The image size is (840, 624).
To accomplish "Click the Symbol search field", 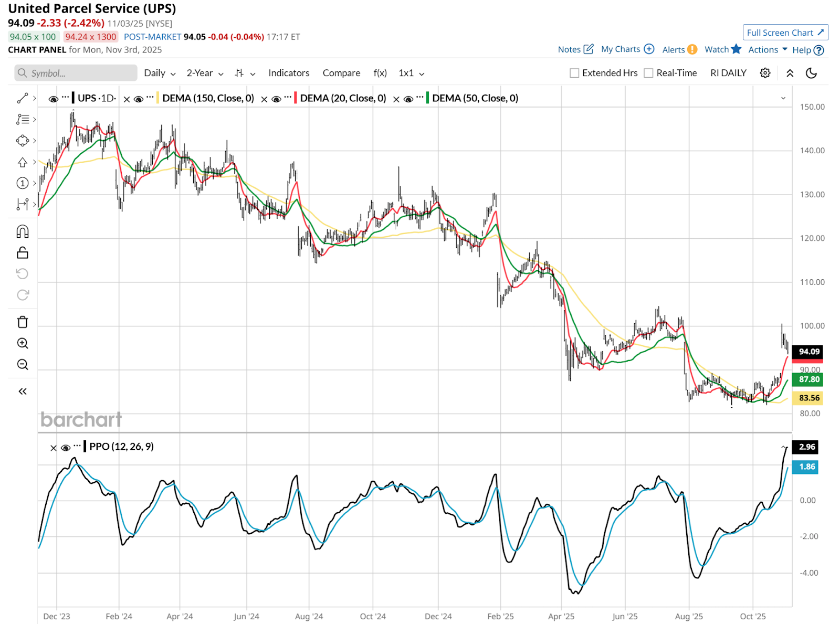I will point(76,73).
